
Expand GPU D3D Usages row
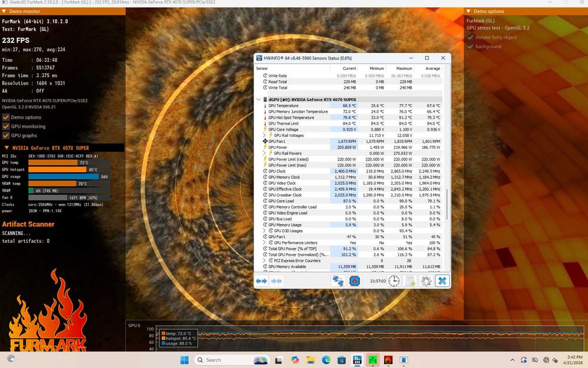pos(264,231)
